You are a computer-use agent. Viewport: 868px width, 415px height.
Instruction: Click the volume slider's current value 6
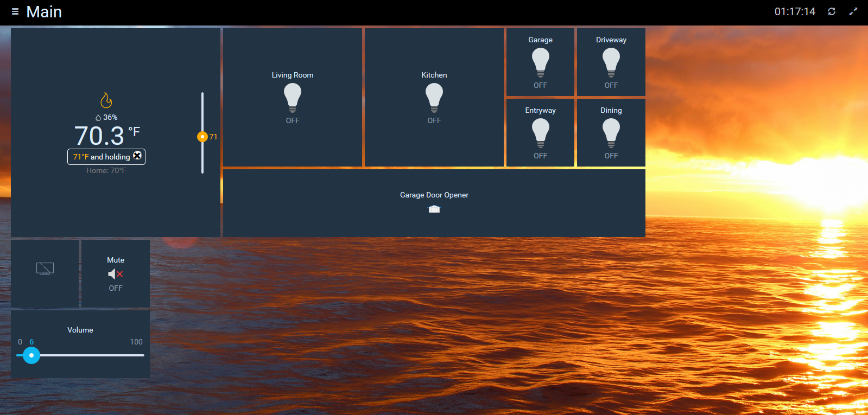31,342
